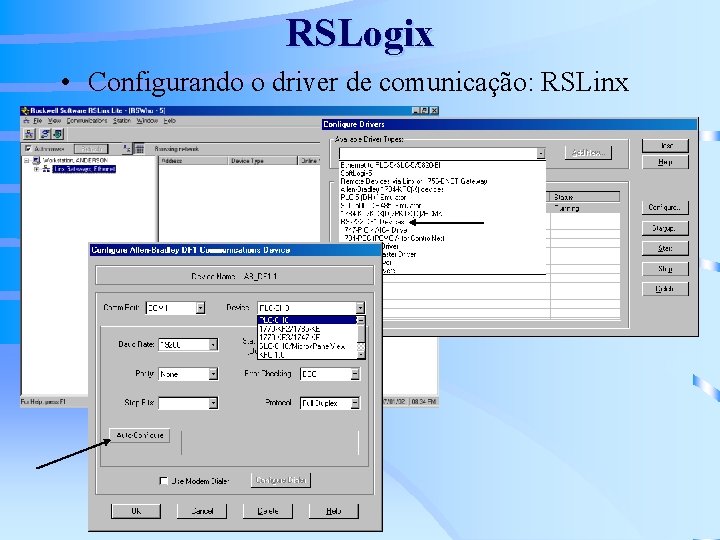Open the Protocol Full Duplex dropdown
The image size is (720, 540).
pyautogui.click(x=355, y=403)
